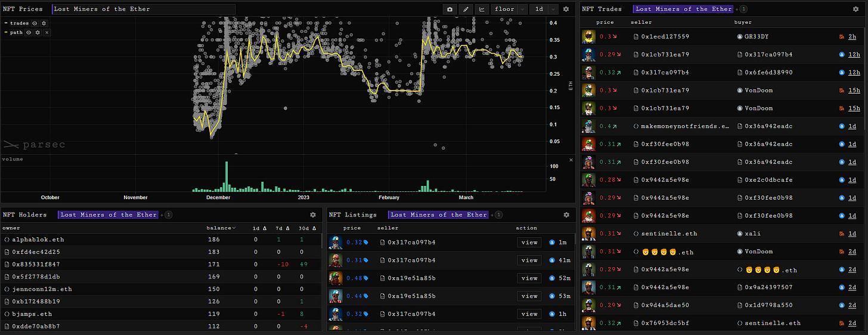Open settings gear for path series

[x=38, y=32]
